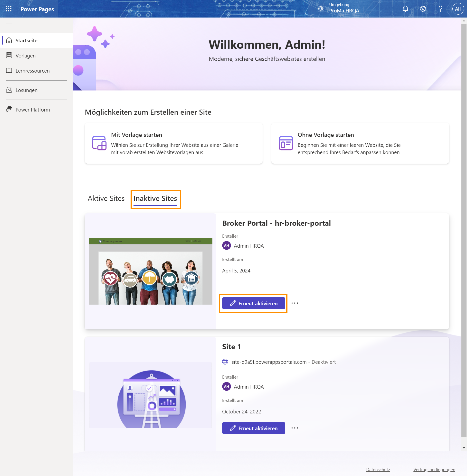The width and height of the screenshot is (467, 476).
Task: Go to Startseite in the sidebar
Action: point(37,40)
